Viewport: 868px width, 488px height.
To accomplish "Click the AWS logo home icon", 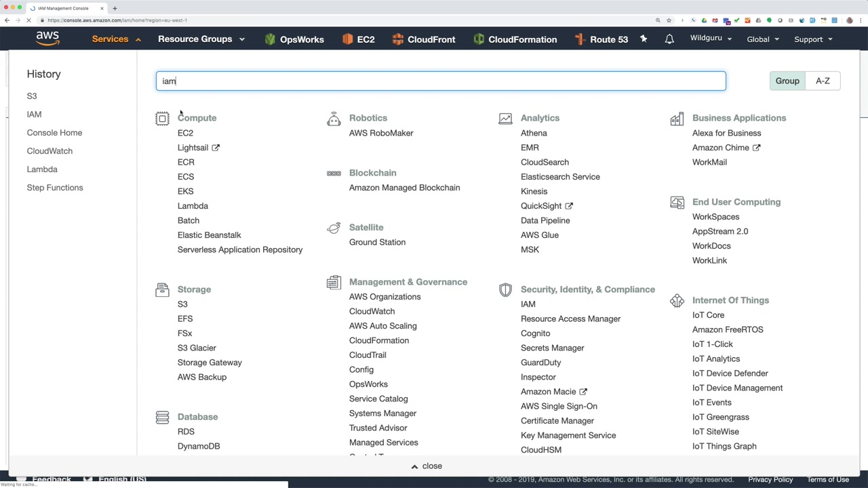I will tap(47, 39).
